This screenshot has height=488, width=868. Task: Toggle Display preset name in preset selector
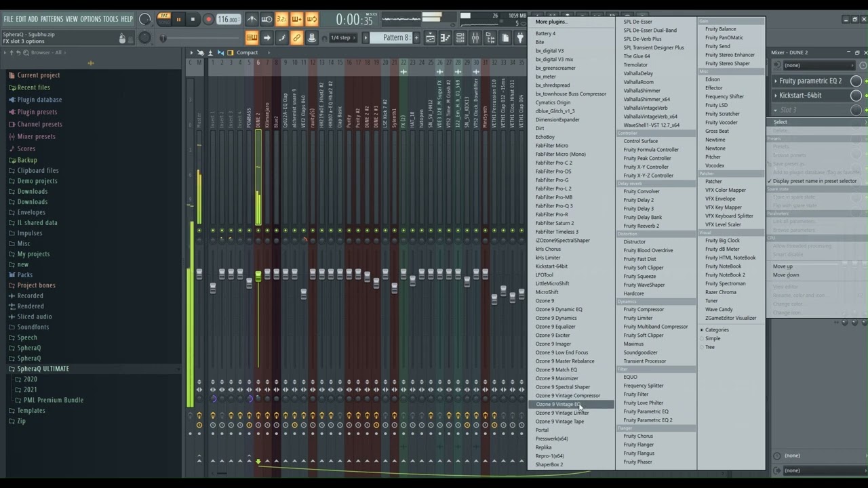814,181
